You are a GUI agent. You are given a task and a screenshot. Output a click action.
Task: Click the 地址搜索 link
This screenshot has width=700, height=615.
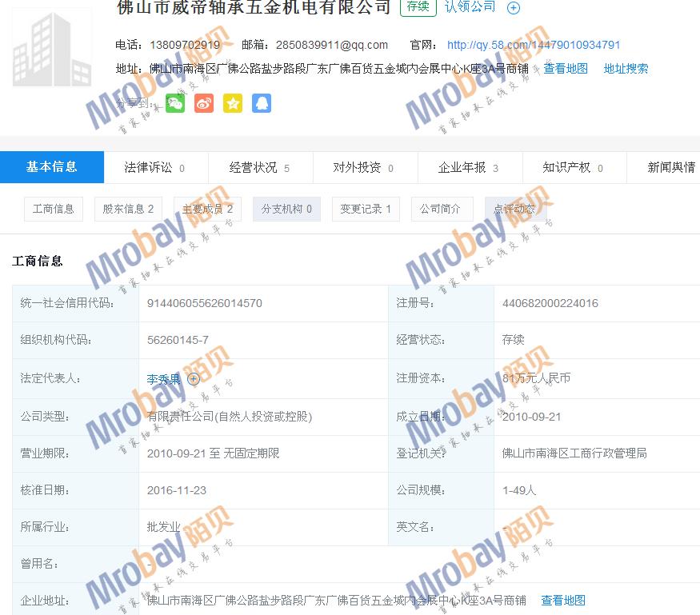coord(626,69)
